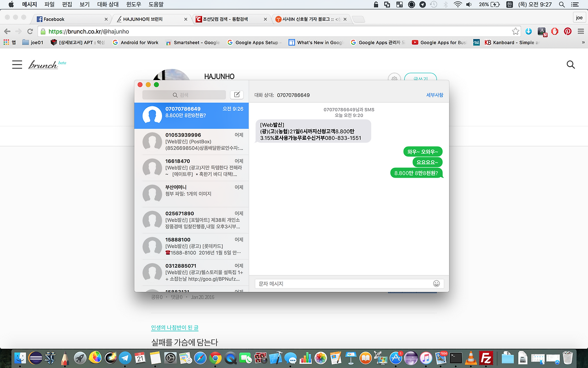Open Calendar in the Dock
Viewport: 588px width, 368px height.
pyautogui.click(x=140, y=358)
